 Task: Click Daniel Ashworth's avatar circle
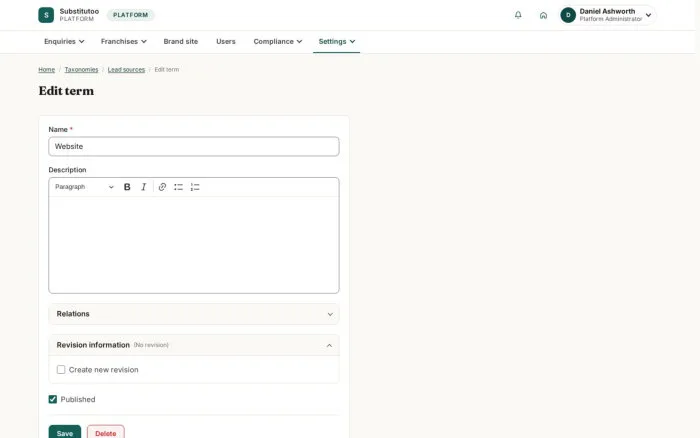tap(568, 15)
